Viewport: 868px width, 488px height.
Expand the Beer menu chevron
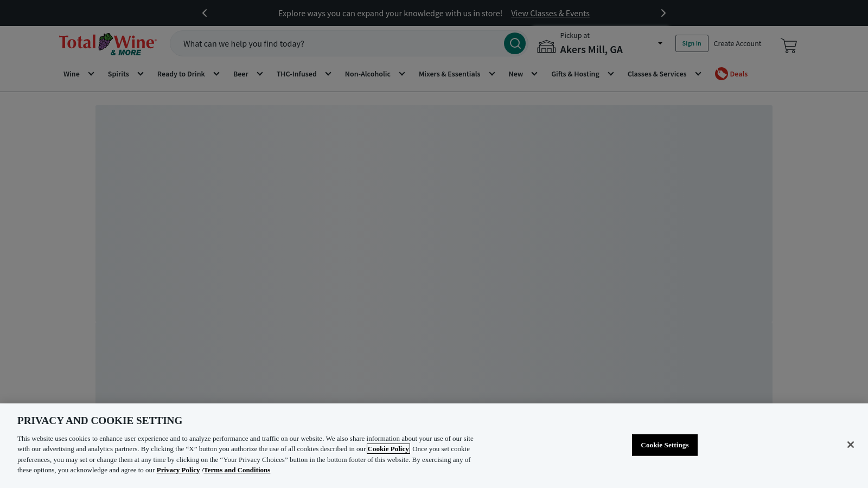click(x=260, y=74)
